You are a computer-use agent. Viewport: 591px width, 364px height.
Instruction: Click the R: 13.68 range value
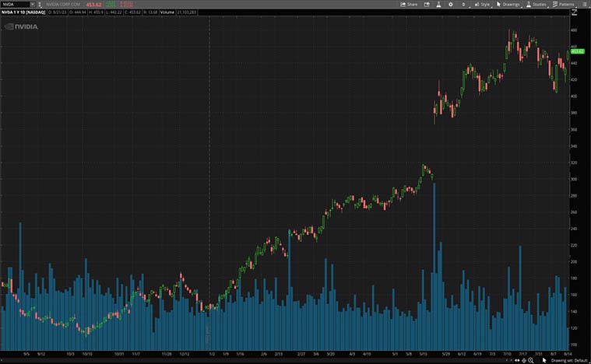tap(150, 12)
